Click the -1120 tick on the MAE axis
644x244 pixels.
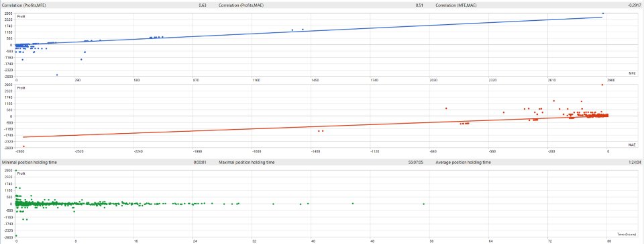pyautogui.click(x=374, y=151)
